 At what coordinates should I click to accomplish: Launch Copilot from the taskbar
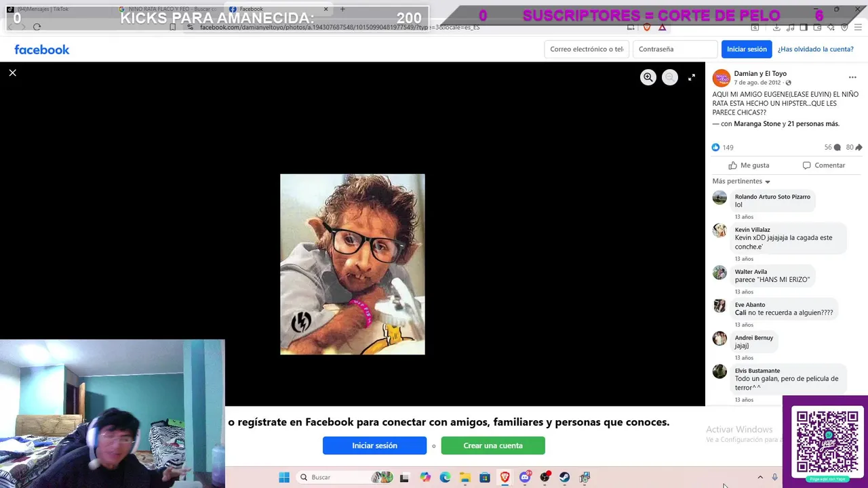point(425,477)
